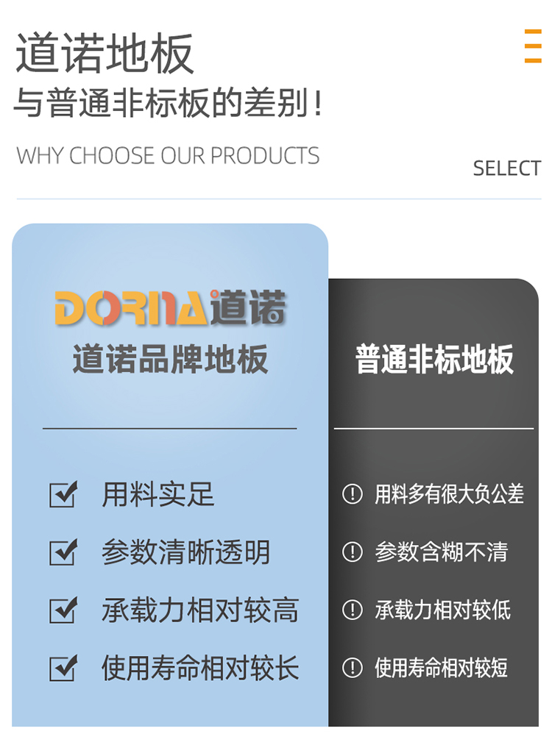Viewport: 552px width, 756px height.
Task: Click the 与普通非标板的差别 heading text
Action: coord(162,102)
